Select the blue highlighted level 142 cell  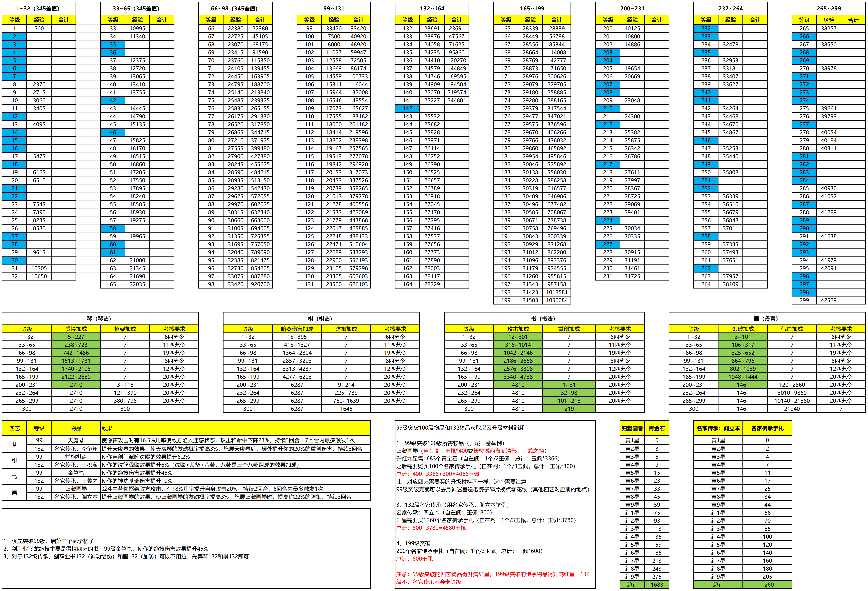pyautogui.click(x=407, y=108)
